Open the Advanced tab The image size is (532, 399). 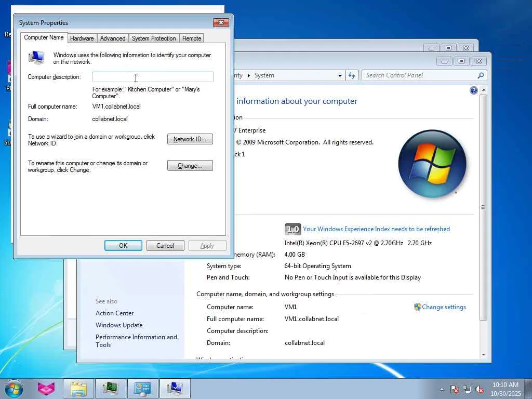[x=113, y=38]
